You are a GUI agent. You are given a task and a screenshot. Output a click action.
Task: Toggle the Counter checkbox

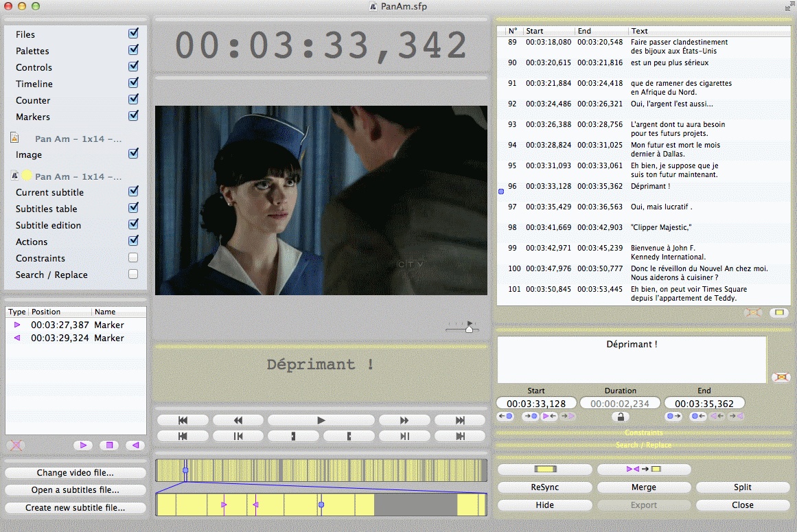(x=133, y=99)
